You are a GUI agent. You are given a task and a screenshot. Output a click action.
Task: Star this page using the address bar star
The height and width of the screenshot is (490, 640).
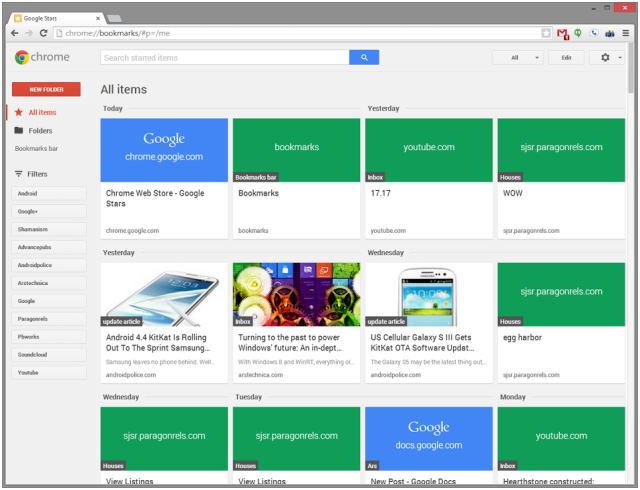[x=546, y=33]
